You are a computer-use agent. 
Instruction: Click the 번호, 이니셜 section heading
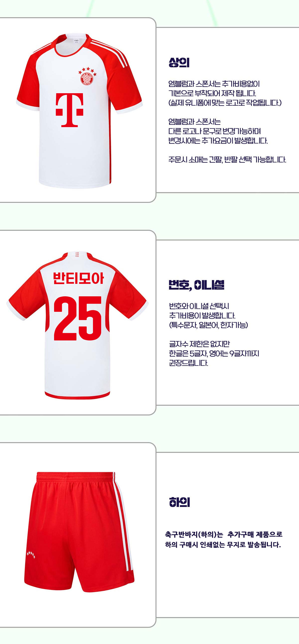(x=197, y=285)
